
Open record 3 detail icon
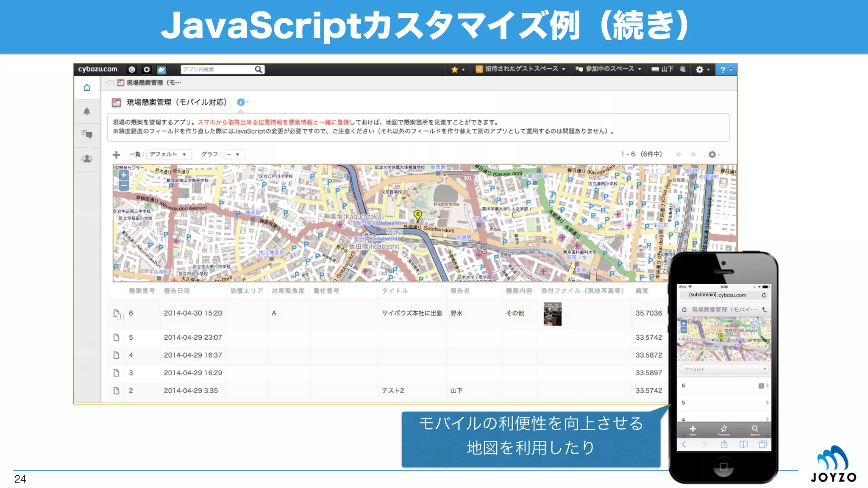click(117, 373)
